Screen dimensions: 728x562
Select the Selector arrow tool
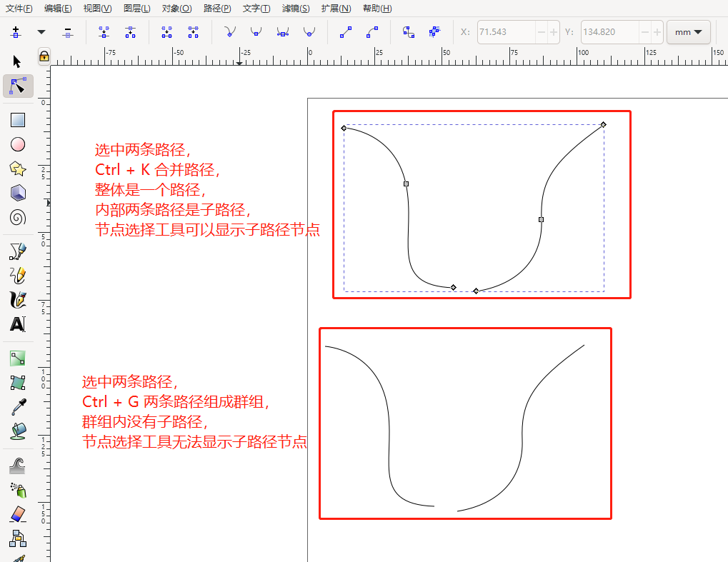17,61
